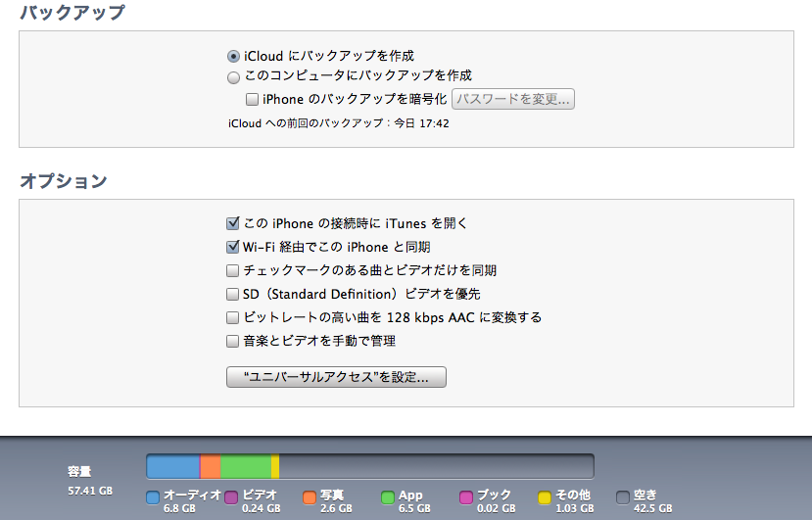
Task: Click the gray free-space portion of capacity bar
Action: tap(436, 466)
